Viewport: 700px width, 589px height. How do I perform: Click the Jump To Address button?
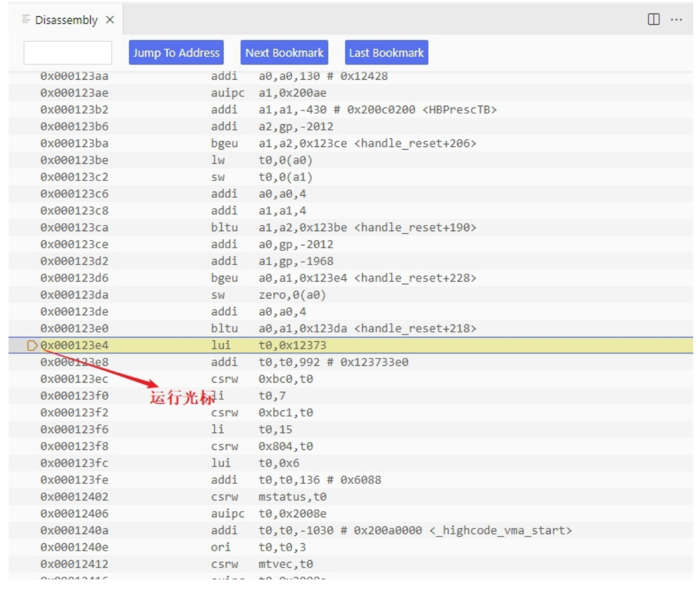pyautogui.click(x=176, y=53)
